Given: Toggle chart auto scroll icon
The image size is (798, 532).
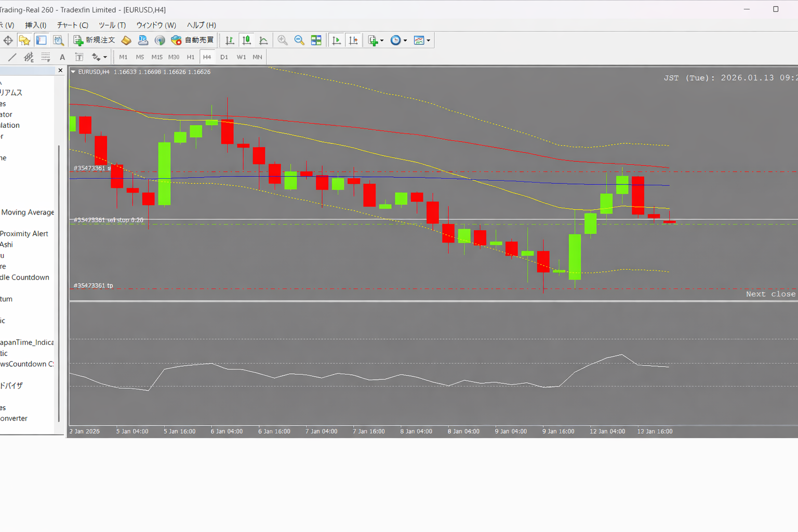Looking at the screenshot, I should [x=336, y=40].
